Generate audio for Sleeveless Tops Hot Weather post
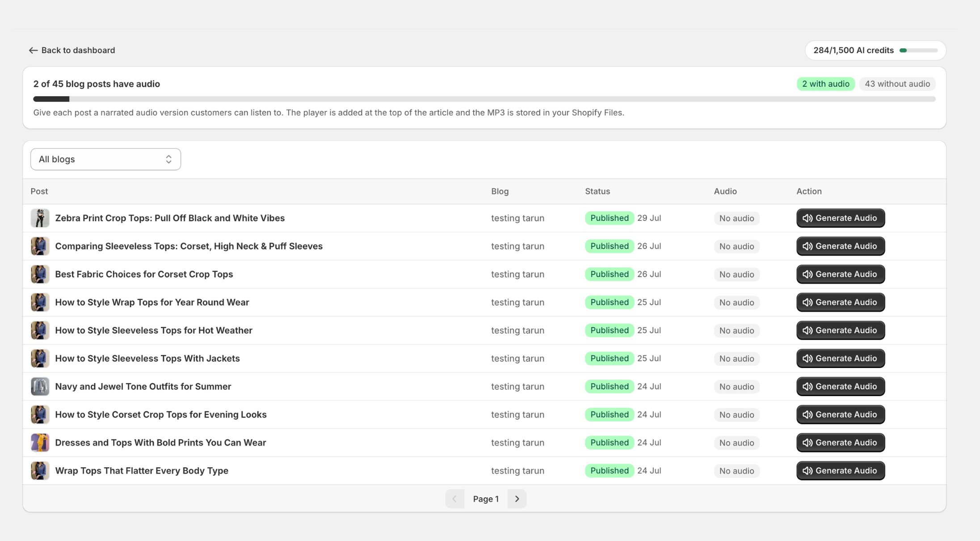The image size is (980, 541). [841, 330]
